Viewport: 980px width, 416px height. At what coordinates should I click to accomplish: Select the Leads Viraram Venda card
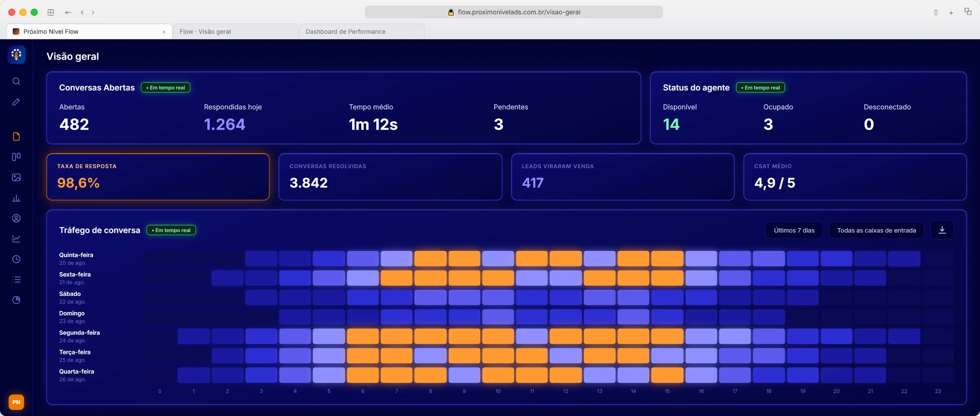tap(623, 177)
